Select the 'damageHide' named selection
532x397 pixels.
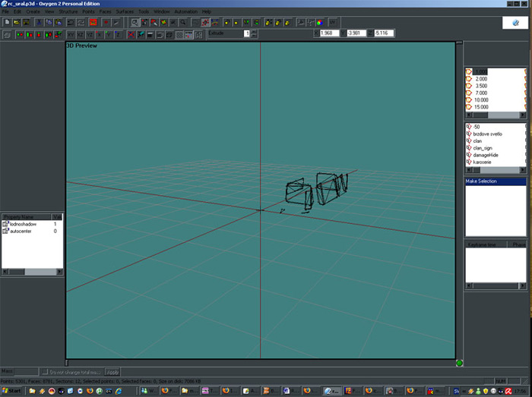pos(483,154)
